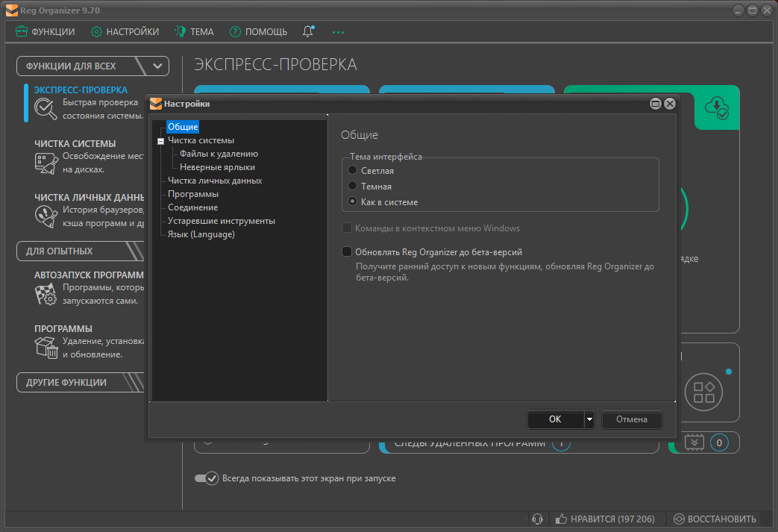Choose the Темная theme radio button

(x=352, y=186)
